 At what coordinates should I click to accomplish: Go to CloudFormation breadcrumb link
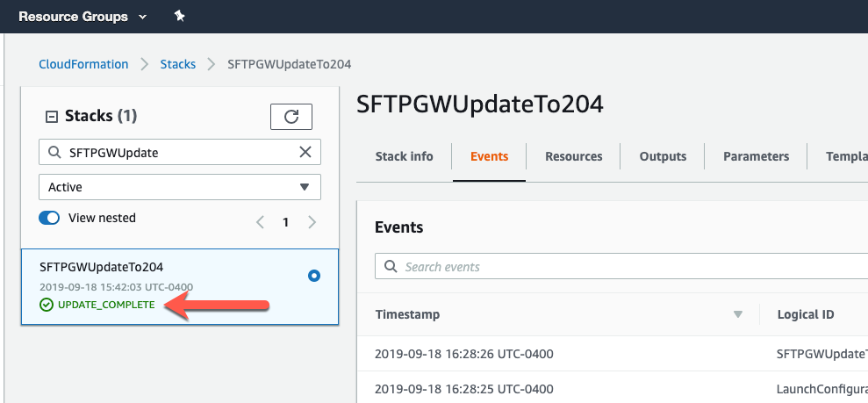tap(83, 64)
